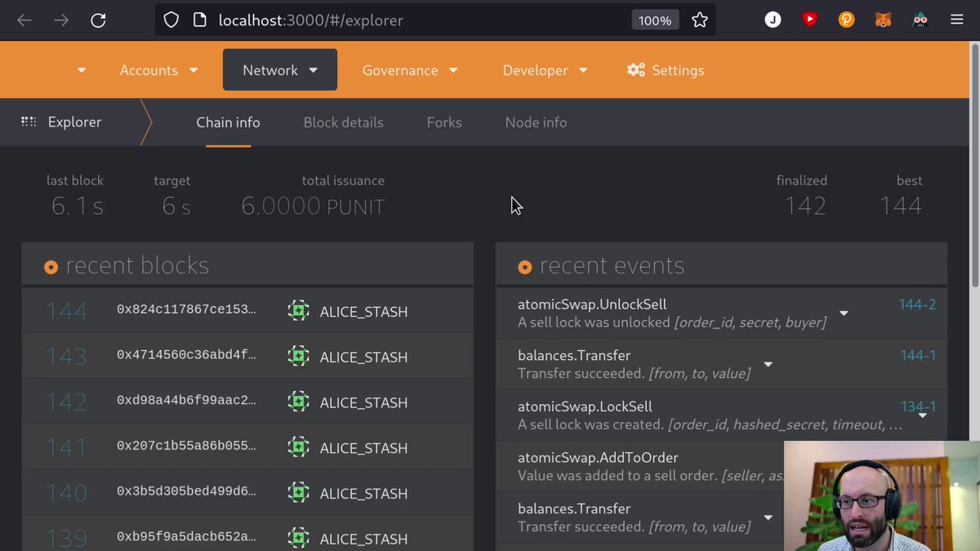The width and height of the screenshot is (980, 551).
Task: Expand the atomicSwap.LockSell event details
Action: [922, 415]
